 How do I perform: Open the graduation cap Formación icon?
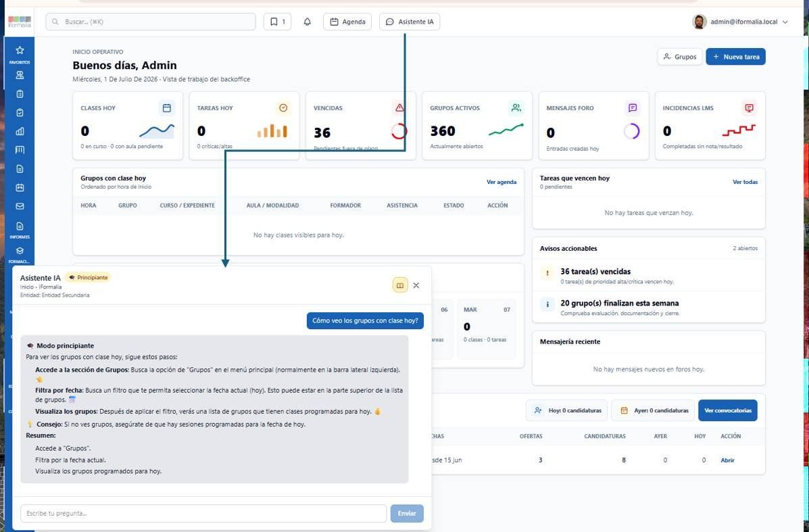click(x=20, y=251)
